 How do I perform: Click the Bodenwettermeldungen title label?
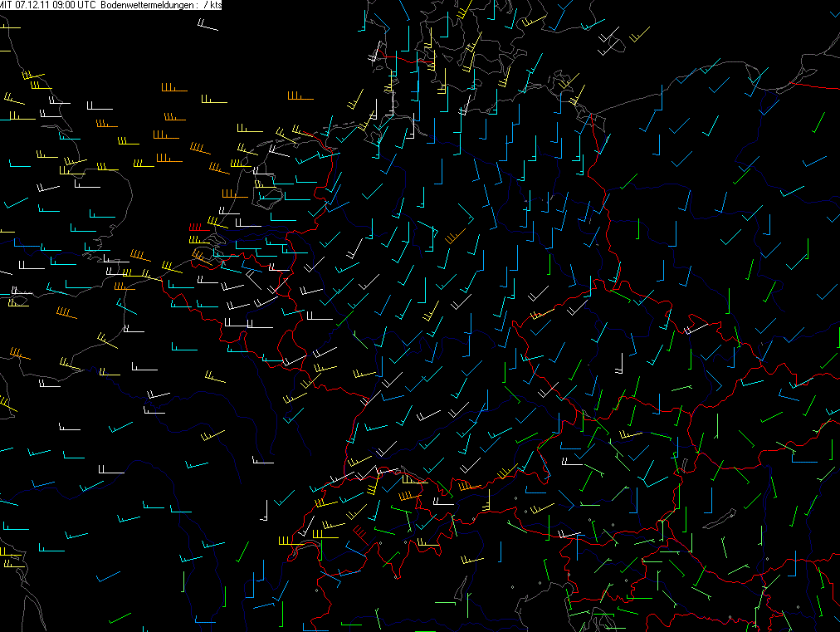click(x=147, y=5)
